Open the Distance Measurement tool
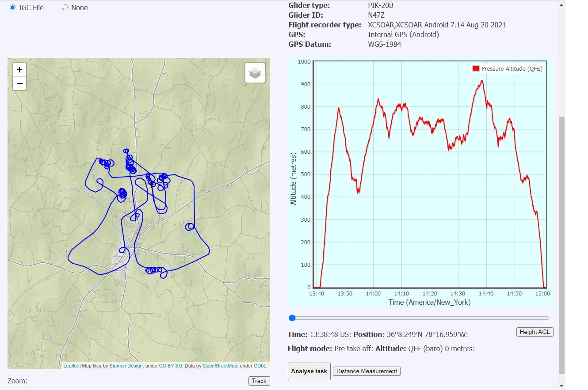This screenshot has height=390, width=588. [367, 371]
